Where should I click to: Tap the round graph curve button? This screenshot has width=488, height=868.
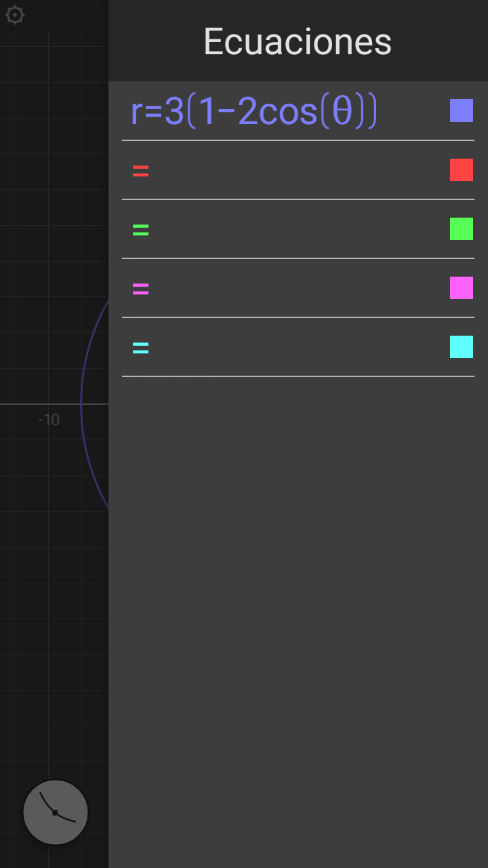(56, 812)
